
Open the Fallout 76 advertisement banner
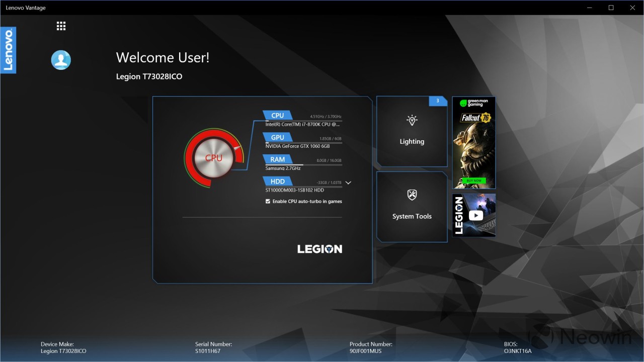coord(473,141)
